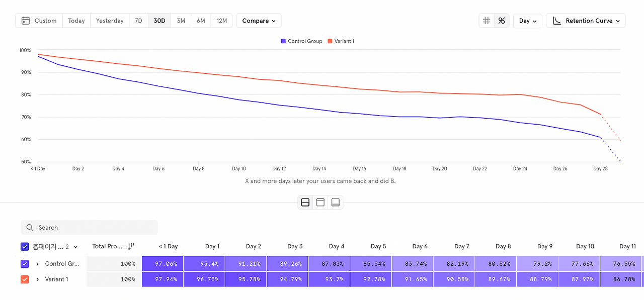Viewport: 644px width, 300px height.
Task: Click Control Group cell 93.4%
Action: [204, 264]
